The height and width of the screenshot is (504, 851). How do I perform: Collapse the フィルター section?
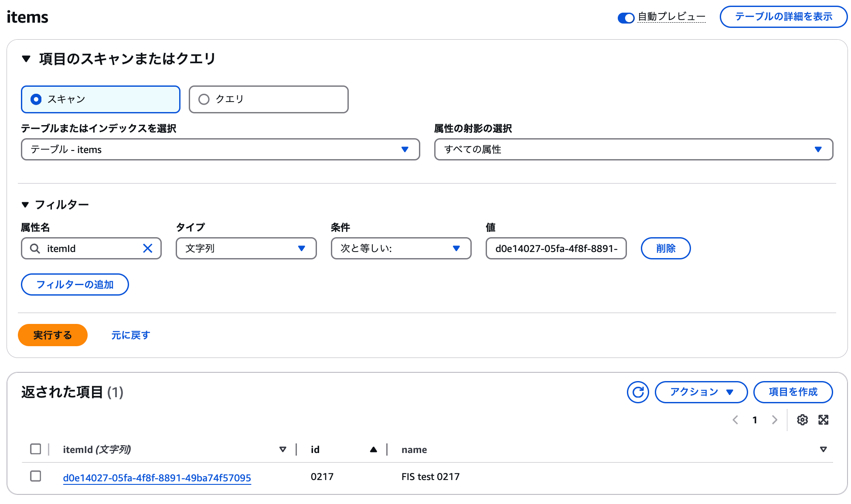(x=25, y=204)
